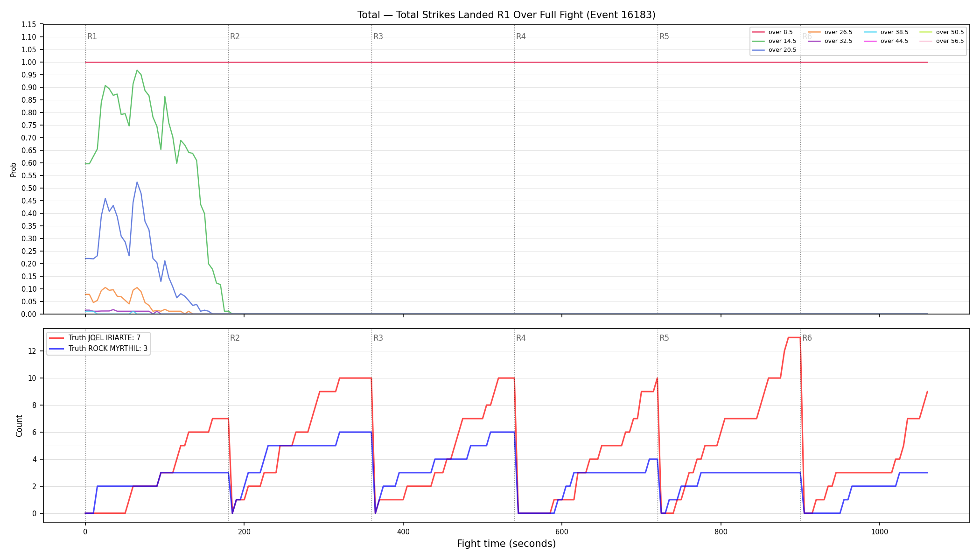
Task: Click the R4 round label in the count chart
Action: (x=521, y=338)
